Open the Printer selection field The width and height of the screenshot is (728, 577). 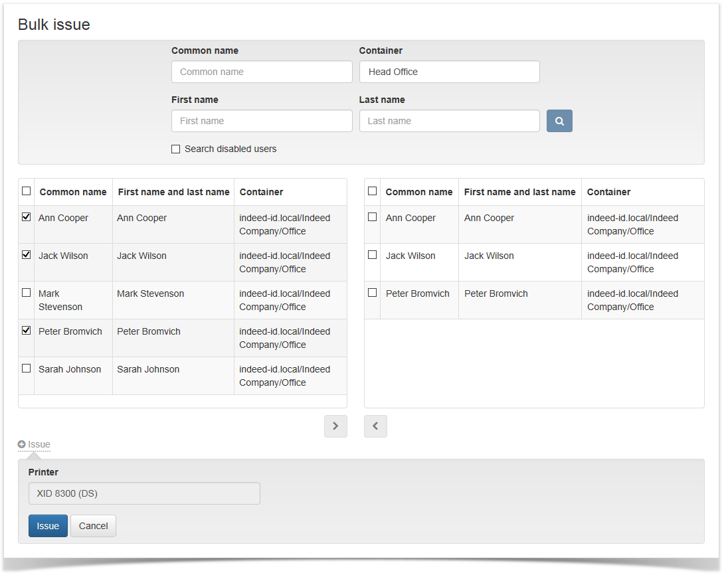tap(143, 493)
